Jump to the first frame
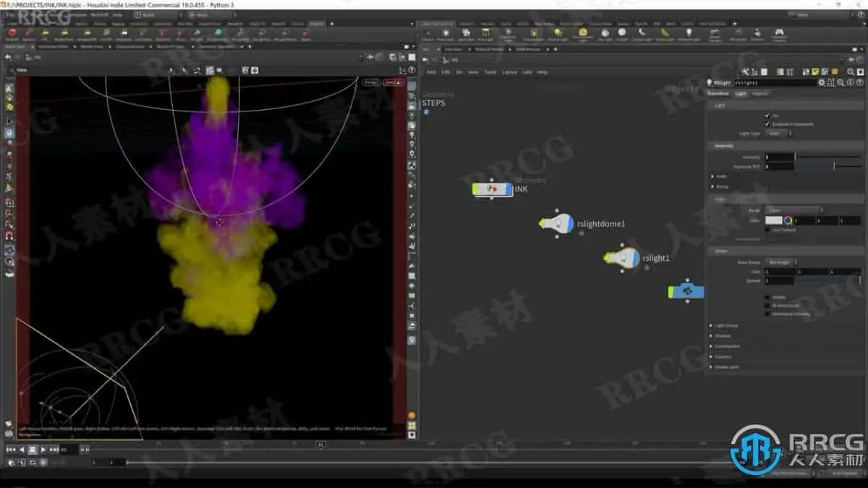Viewport: 868px width, 488px height. pos(10,449)
